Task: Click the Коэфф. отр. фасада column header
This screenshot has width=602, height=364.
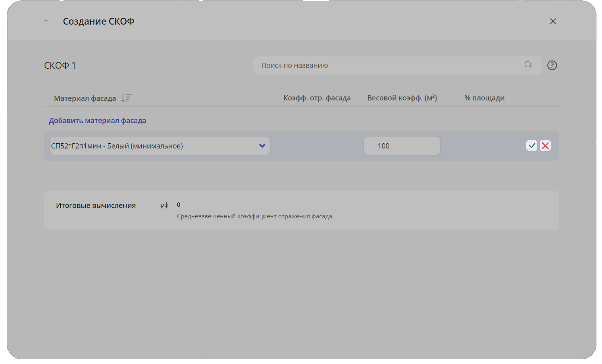Action: tap(317, 98)
